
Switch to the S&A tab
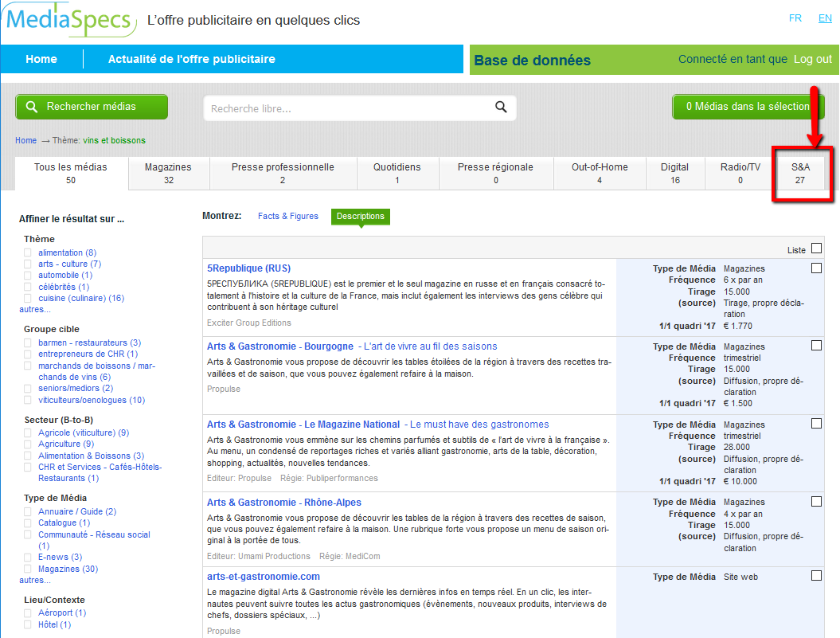click(x=800, y=173)
